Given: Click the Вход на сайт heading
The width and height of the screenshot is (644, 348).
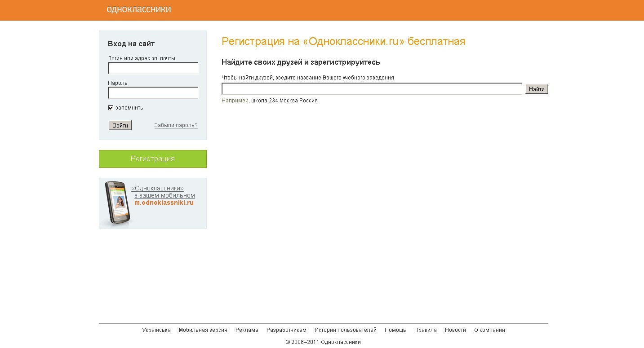Looking at the screenshot, I should click(131, 44).
